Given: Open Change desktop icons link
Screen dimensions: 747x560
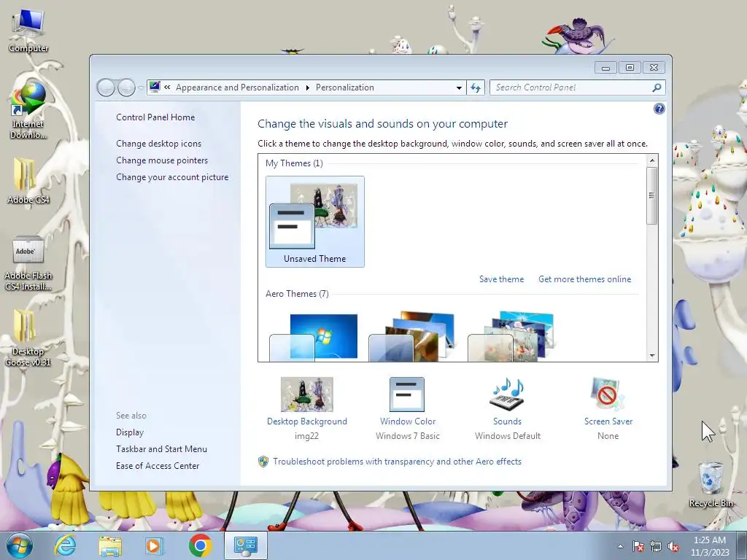Looking at the screenshot, I should point(158,144).
